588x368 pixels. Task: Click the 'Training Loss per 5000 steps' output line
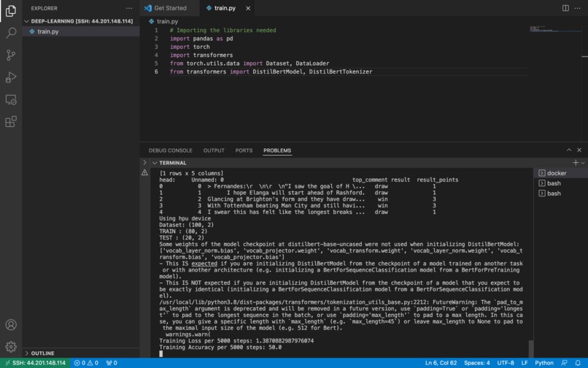(x=236, y=341)
